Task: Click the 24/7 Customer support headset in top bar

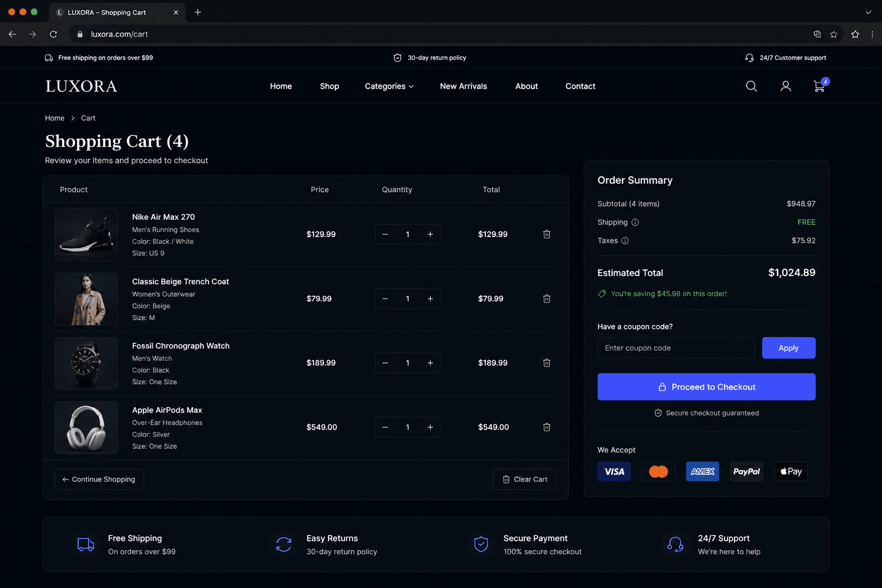Action: pyautogui.click(x=749, y=58)
